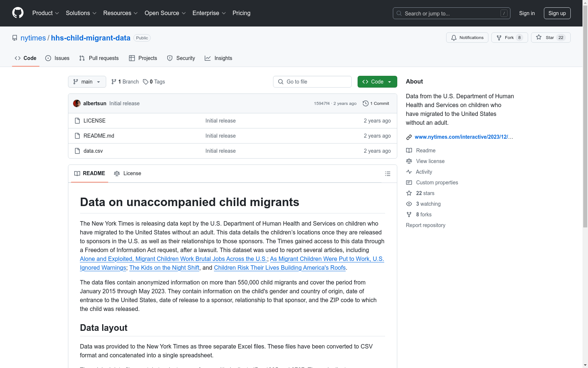The image size is (588, 368).
Task: Click the Search or jump to field
Action: pyautogui.click(x=452, y=13)
